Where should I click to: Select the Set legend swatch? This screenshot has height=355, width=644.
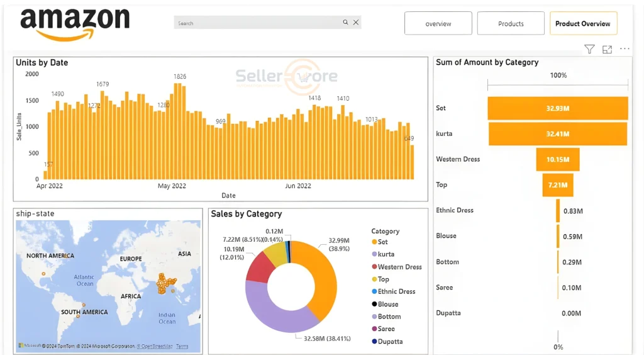tap(374, 242)
